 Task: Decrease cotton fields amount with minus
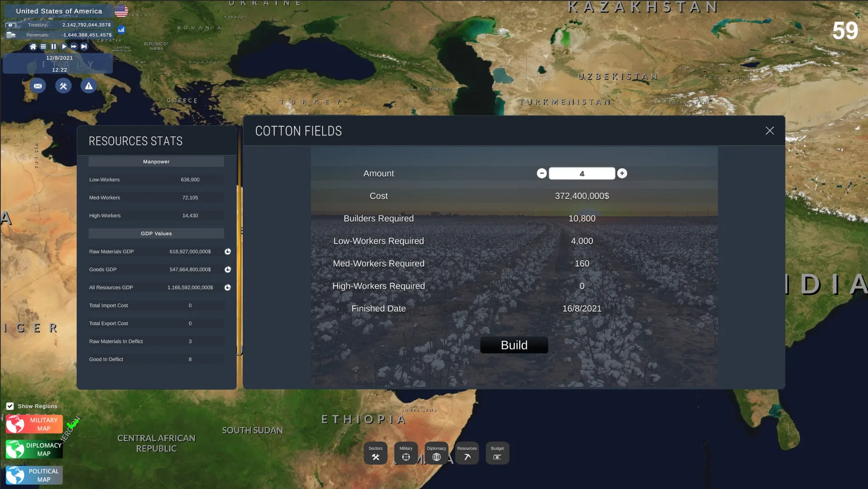point(542,173)
